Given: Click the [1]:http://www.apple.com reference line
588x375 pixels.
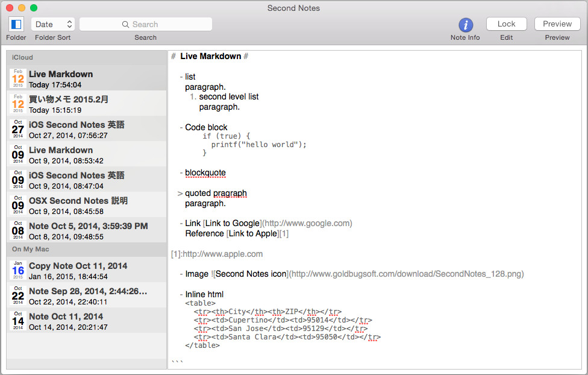Looking at the screenshot, I should pos(217,254).
